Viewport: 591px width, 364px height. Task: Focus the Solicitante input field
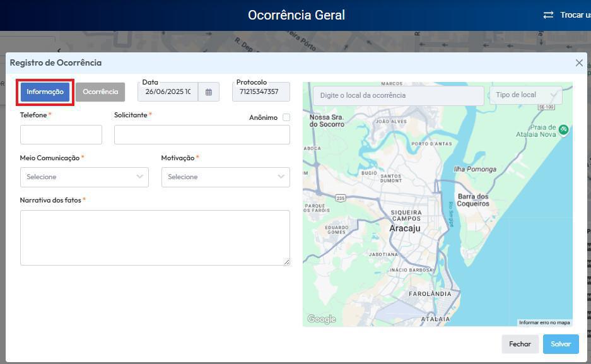point(202,134)
